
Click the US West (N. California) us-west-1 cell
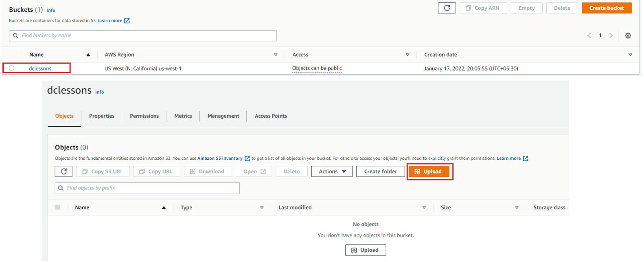143,68
